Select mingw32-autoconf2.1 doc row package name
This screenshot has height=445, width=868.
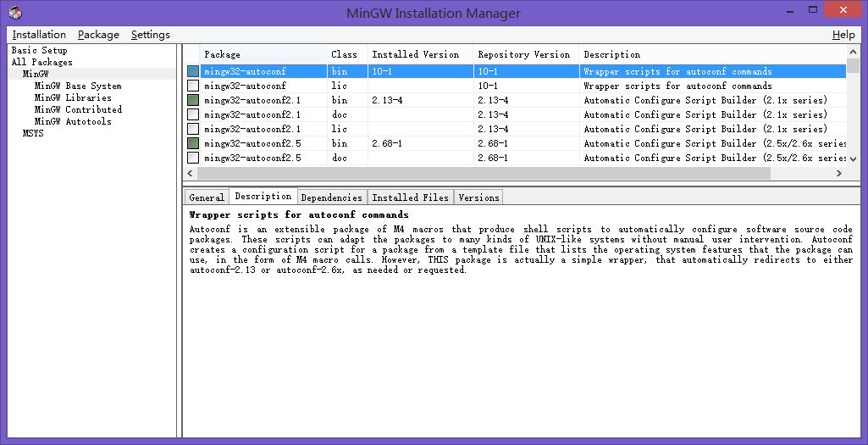(x=252, y=114)
